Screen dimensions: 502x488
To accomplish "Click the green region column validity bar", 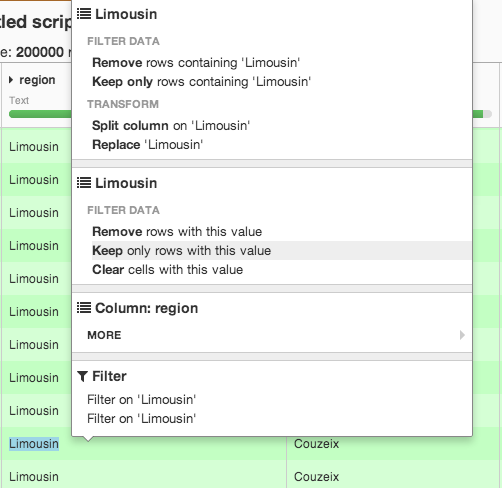I will coord(40,114).
